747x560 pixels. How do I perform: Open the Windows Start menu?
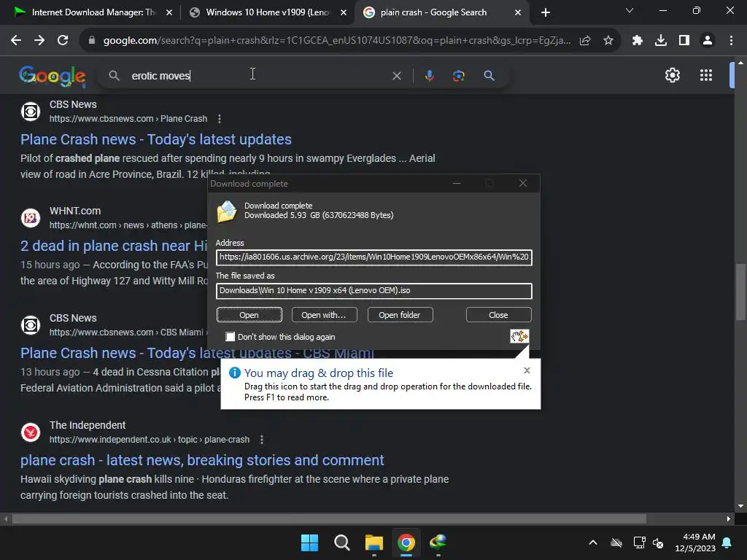309,542
